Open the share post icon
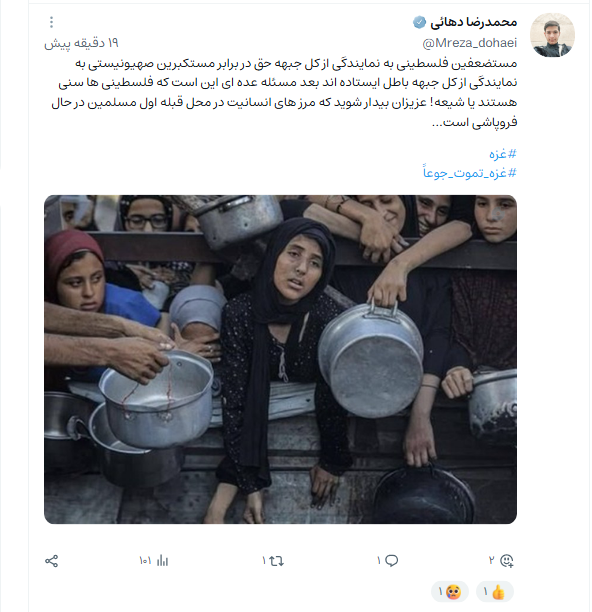 pos(52,561)
